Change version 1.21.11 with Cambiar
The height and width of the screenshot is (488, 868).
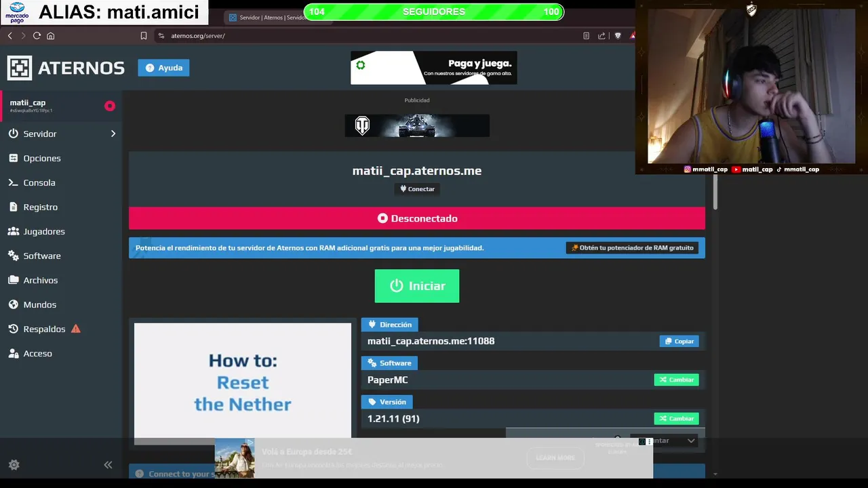point(676,418)
